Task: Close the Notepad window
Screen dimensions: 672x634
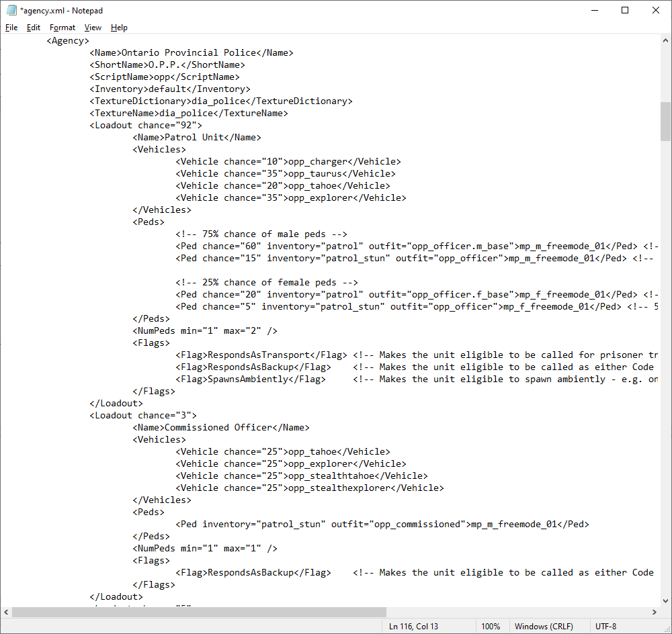Action: 656,10
